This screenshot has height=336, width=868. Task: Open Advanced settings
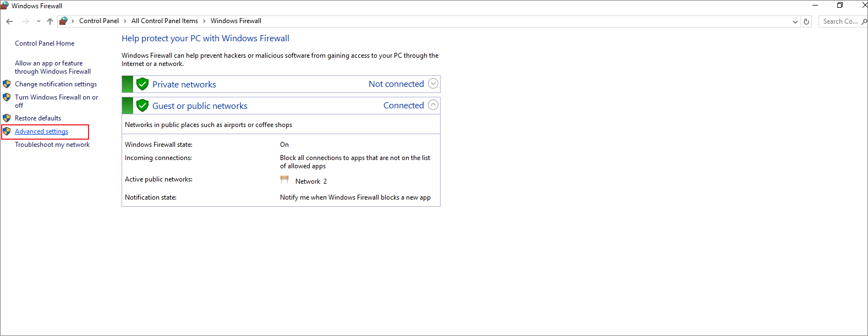coord(42,131)
